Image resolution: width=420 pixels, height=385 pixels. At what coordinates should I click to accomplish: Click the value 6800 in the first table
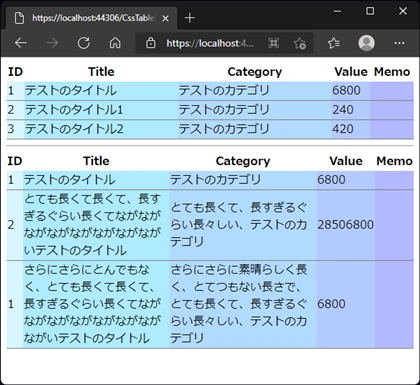click(x=346, y=90)
